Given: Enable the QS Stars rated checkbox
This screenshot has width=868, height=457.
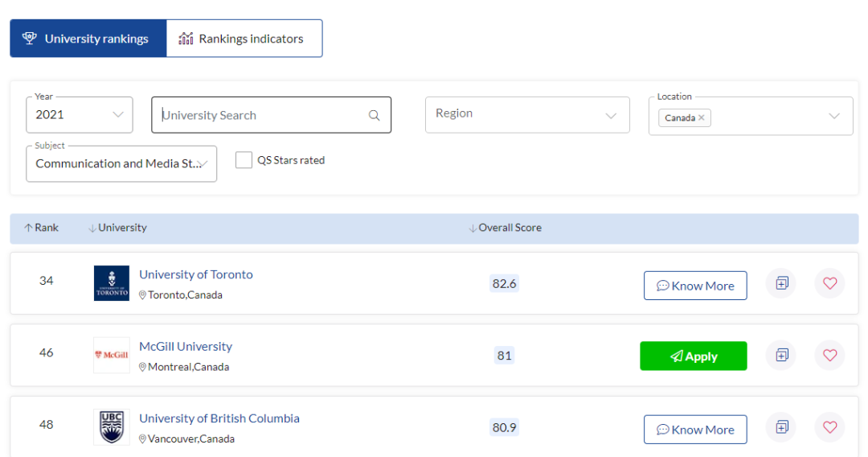Looking at the screenshot, I should click(244, 160).
